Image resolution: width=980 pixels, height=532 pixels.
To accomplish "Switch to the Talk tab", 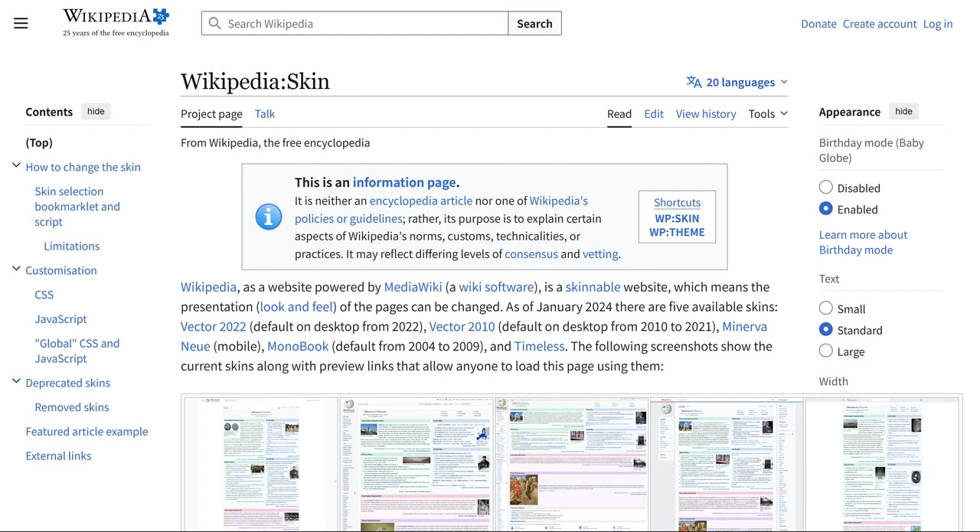I will [x=264, y=113].
